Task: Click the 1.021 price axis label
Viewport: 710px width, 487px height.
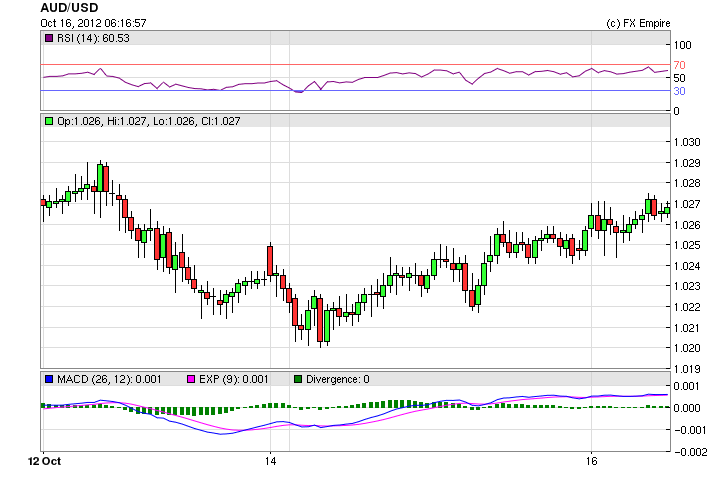Action: pos(687,328)
